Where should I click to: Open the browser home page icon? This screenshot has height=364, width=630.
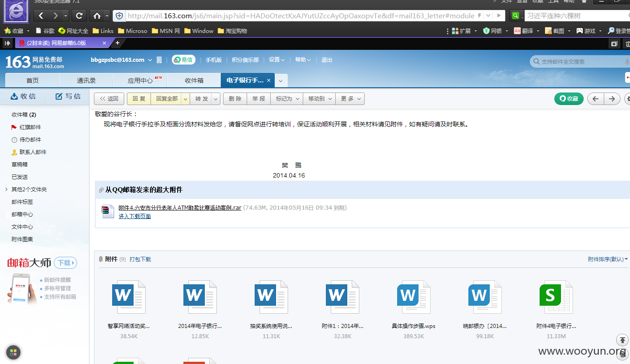[97, 16]
